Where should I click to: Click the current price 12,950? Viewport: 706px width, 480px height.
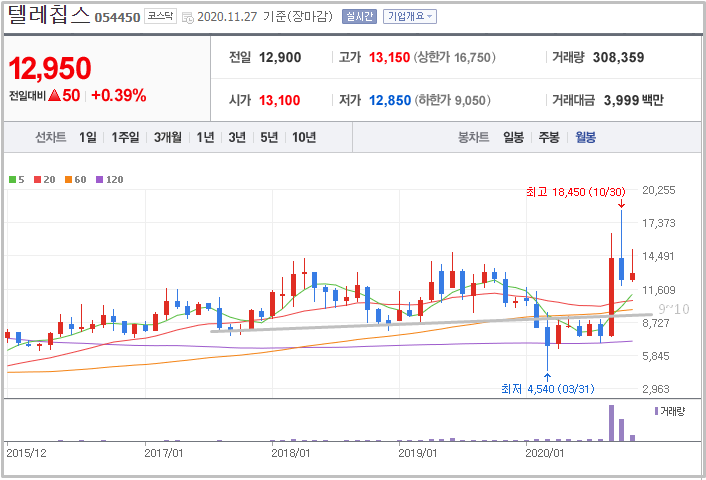[50, 68]
